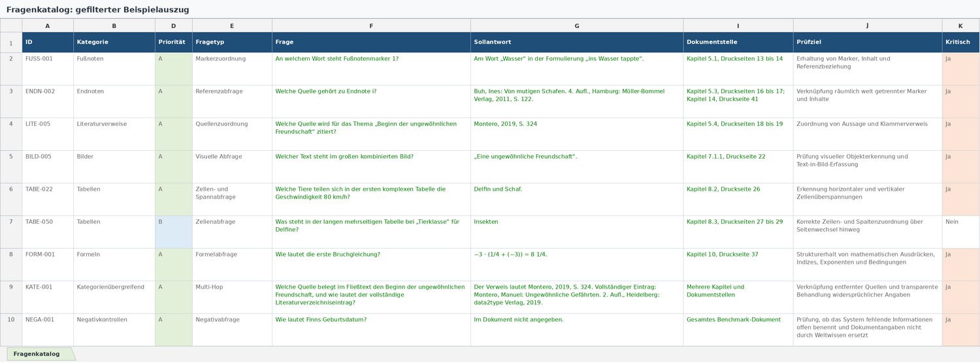Viewport: 980px width, 363px height.
Task: Click the Prüfziel header cell
Action: point(868,42)
